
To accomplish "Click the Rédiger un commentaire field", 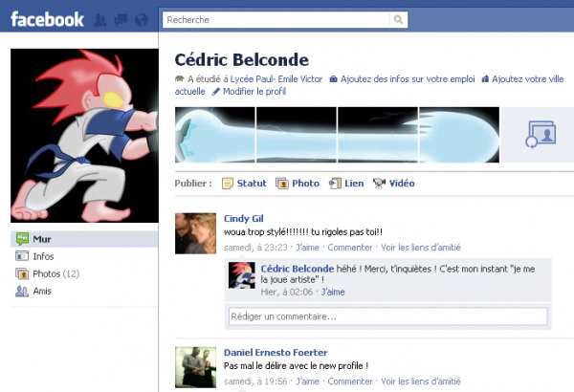I will tap(388, 316).
